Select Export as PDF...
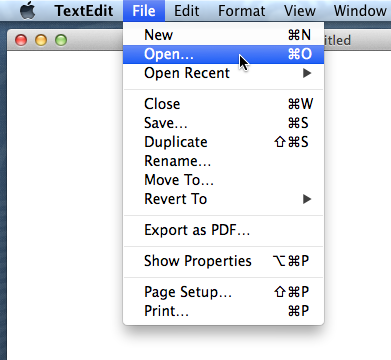391x360 pixels. click(223, 230)
